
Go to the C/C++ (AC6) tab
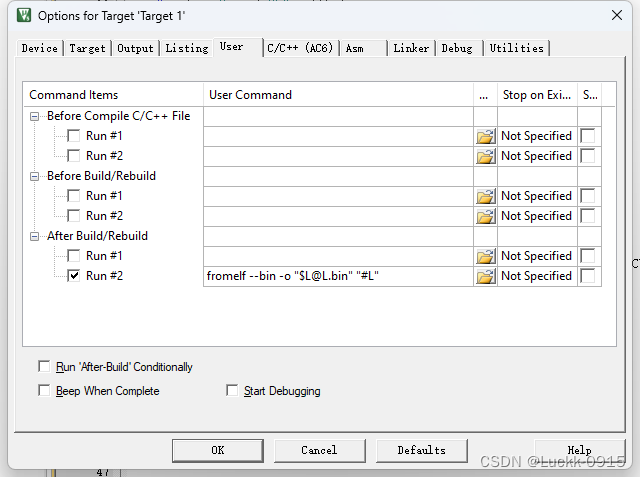point(300,49)
